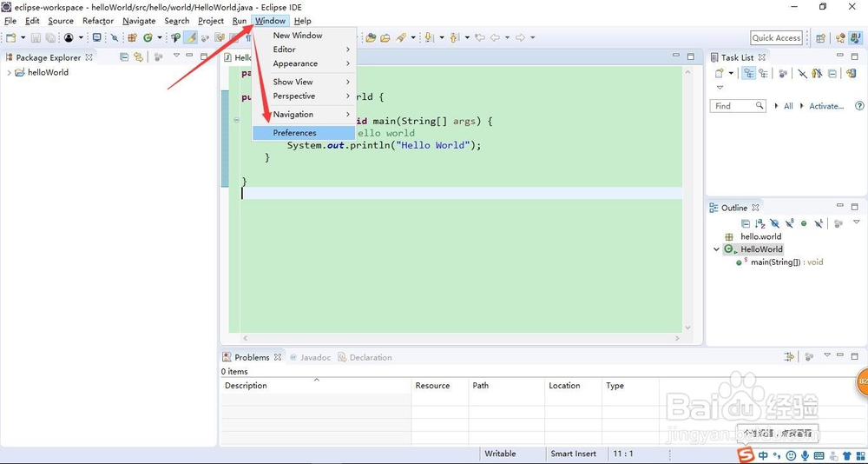Click Collapse All icon in Outline
This screenshot has height=464, width=868.
pos(746,223)
